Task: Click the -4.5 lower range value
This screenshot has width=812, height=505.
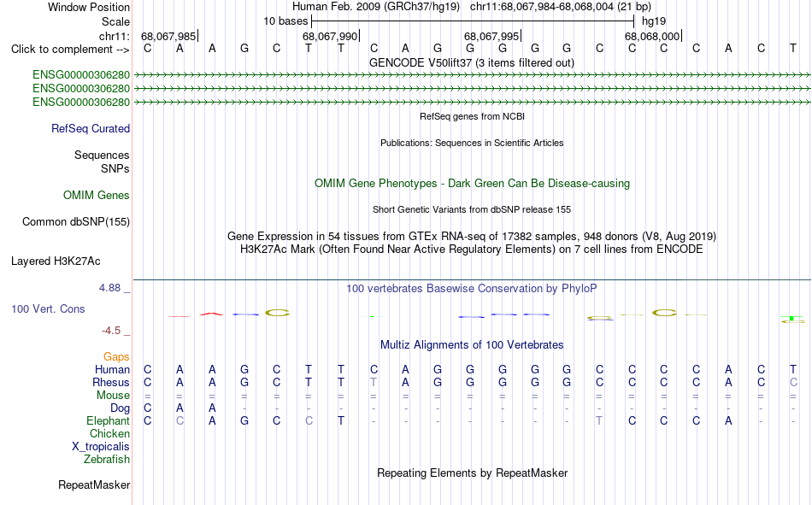Action: click(x=111, y=331)
